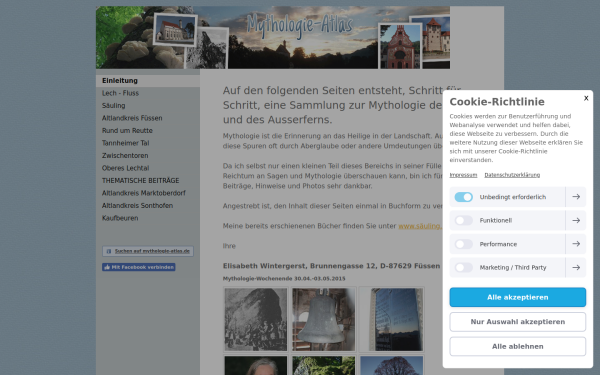Open the Datenschutzerklärung link
The image size is (600, 375).
pos(512,175)
